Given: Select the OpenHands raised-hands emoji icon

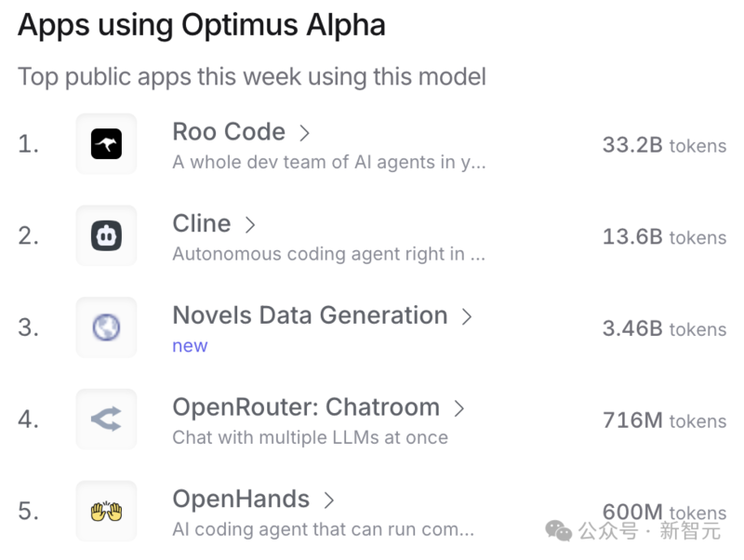Looking at the screenshot, I should tap(106, 511).
